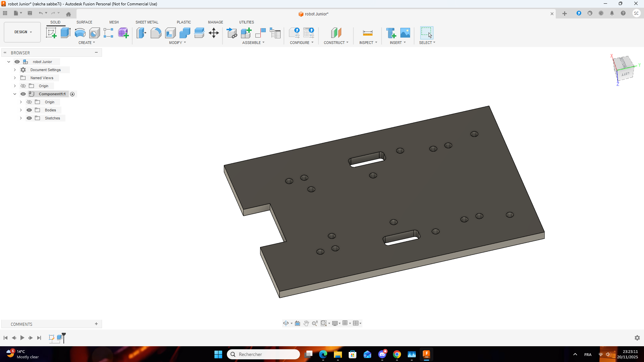Click the timeline position marker
644x362 pixels.
tap(64, 335)
